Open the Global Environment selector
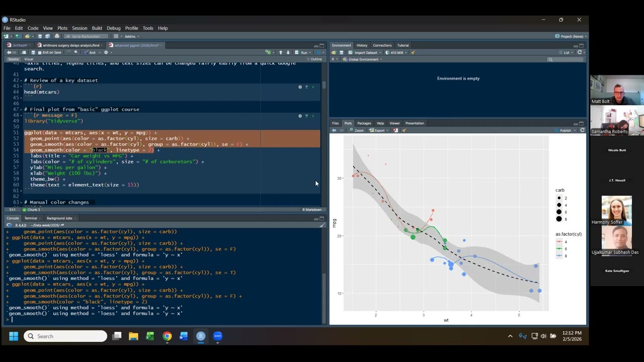 click(x=362, y=59)
